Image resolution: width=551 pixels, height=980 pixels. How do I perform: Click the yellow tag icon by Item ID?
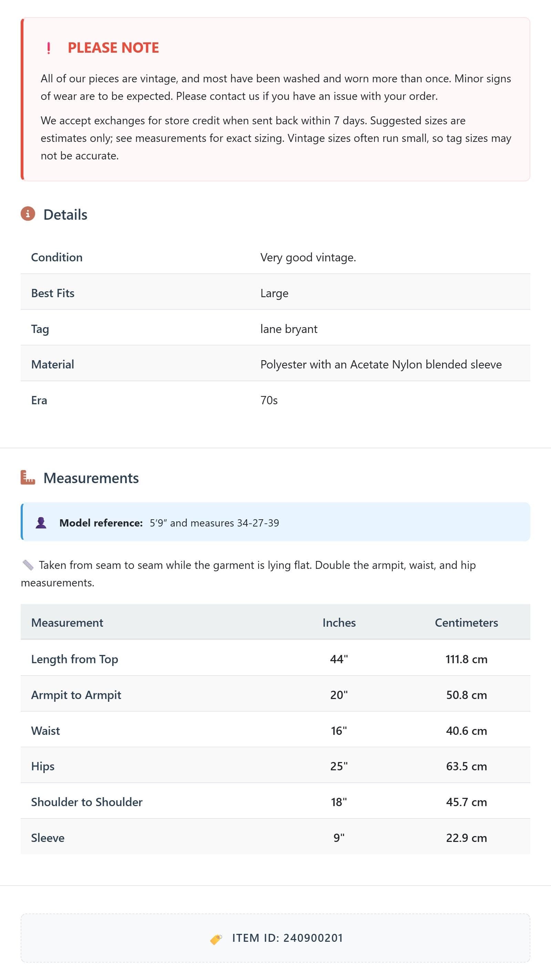(216, 939)
